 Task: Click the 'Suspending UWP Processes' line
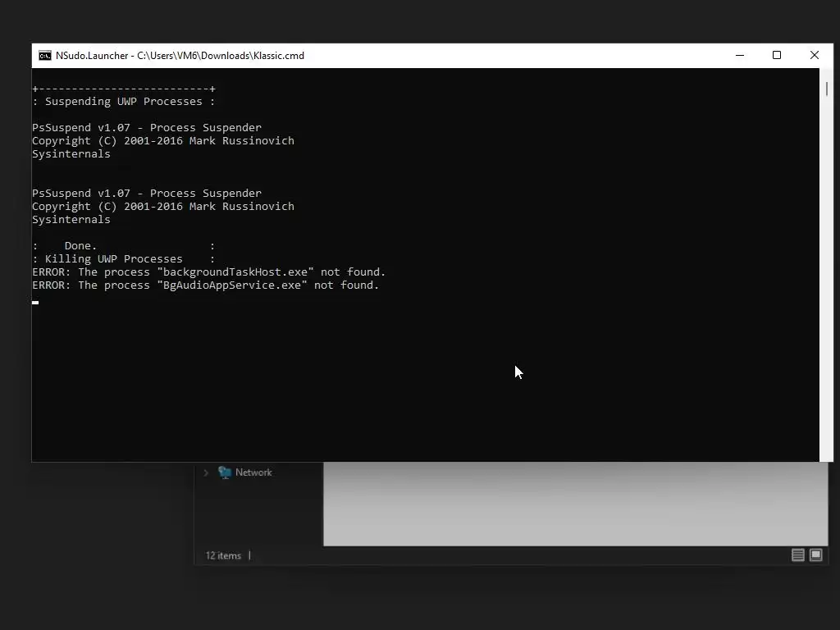(124, 102)
